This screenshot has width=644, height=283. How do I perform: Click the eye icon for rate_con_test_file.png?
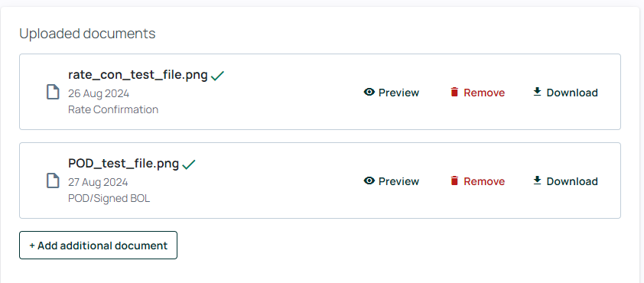click(369, 92)
